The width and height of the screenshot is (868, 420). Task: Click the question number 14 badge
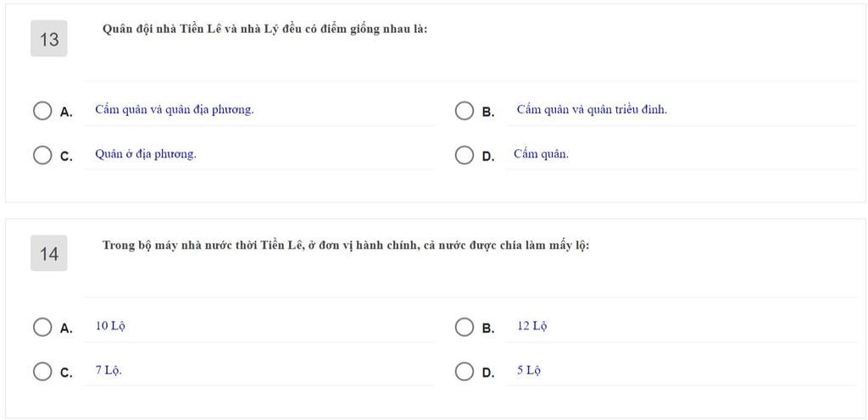point(48,254)
